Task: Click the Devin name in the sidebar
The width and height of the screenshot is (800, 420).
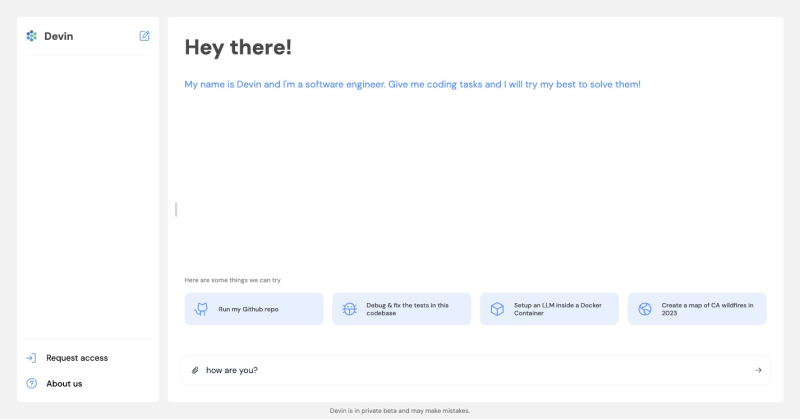Action: [58, 36]
